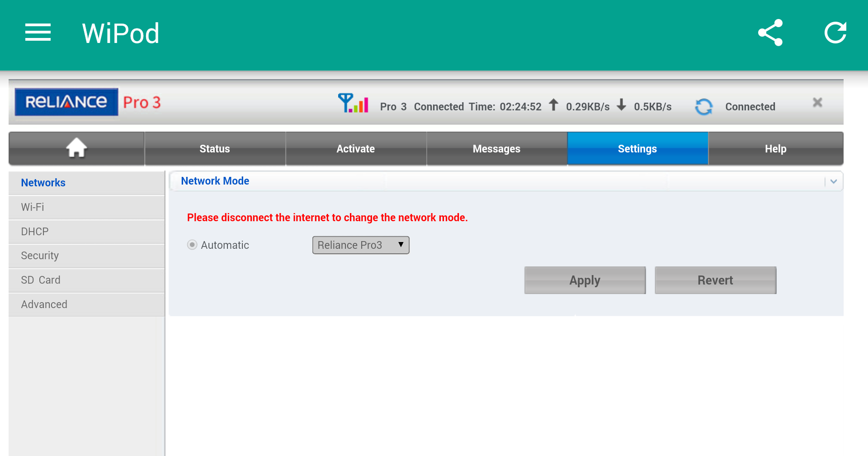868x456 pixels.
Task: Collapse the Network Mode panel chevron
Action: pos(834,181)
